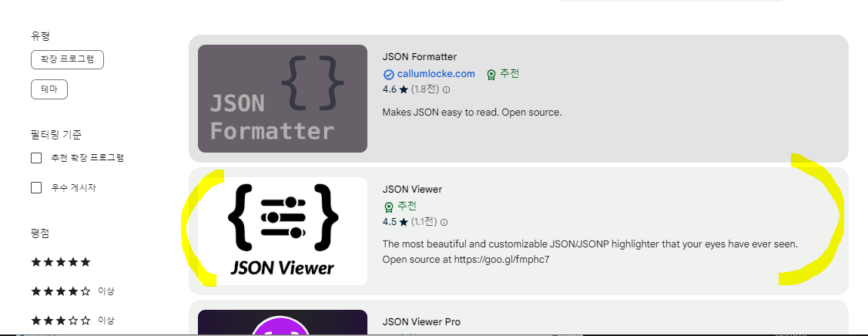Open the JSON Formatter extension thumbnail
The width and height of the screenshot is (868, 336).
point(283,99)
